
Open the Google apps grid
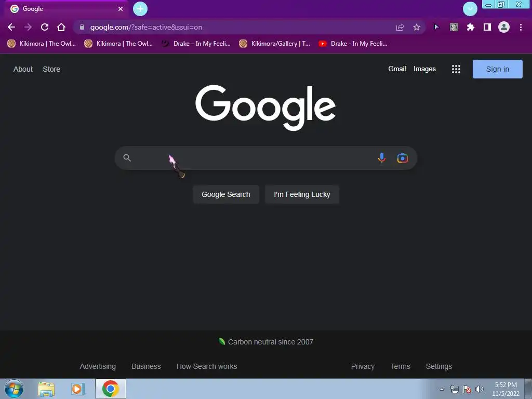[x=456, y=69]
